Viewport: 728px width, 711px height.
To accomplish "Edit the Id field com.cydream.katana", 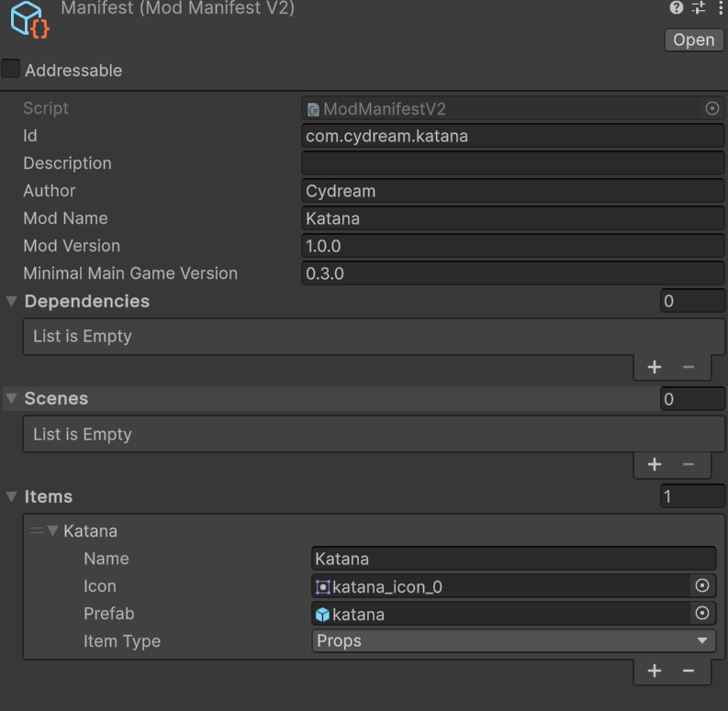I will pyautogui.click(x=512, y=136).
